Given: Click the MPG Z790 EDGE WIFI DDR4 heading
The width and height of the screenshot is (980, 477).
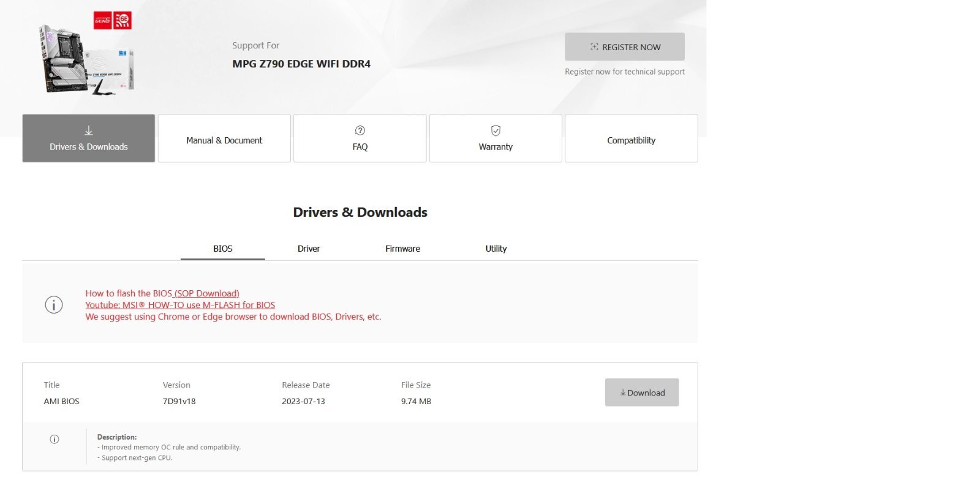Looking at the screenshot, I should coord(301,64).
